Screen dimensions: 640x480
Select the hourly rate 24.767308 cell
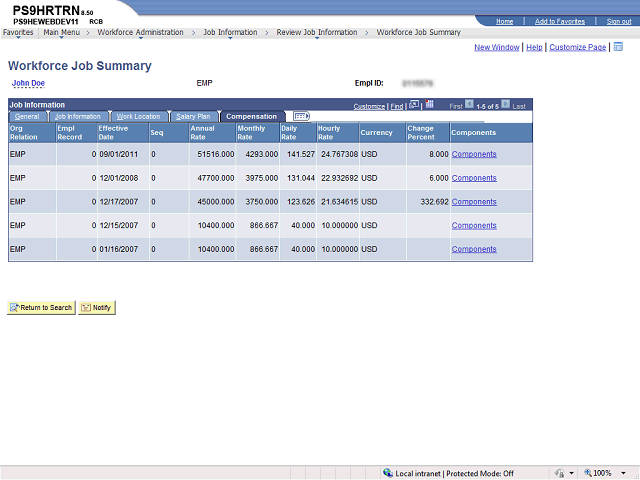pyautogui.click(x=339, y=154)
